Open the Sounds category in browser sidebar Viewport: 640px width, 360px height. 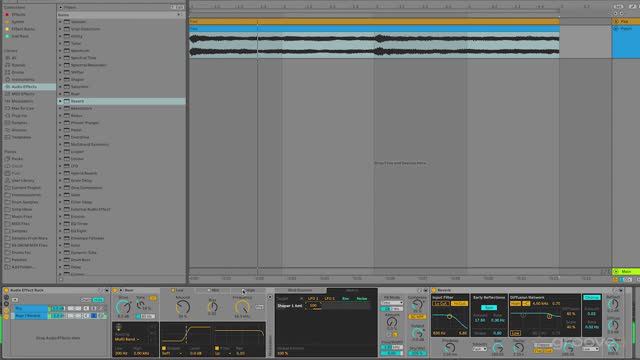(18, 65)
